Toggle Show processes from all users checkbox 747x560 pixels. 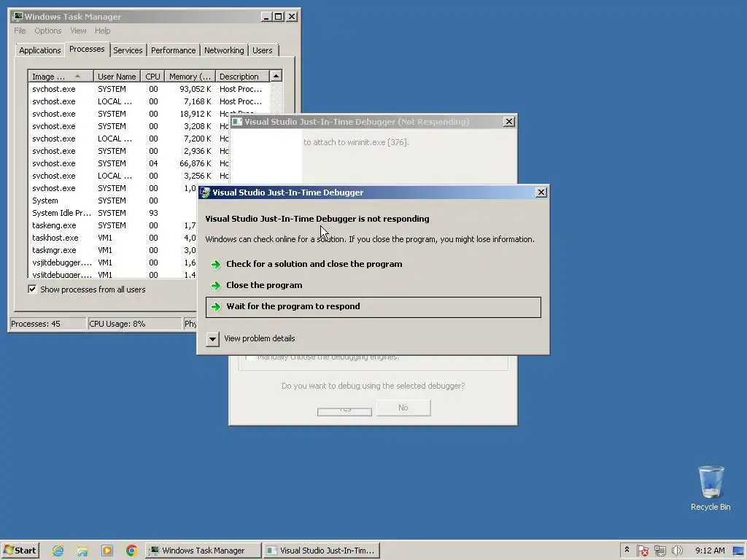pos(32,289)
